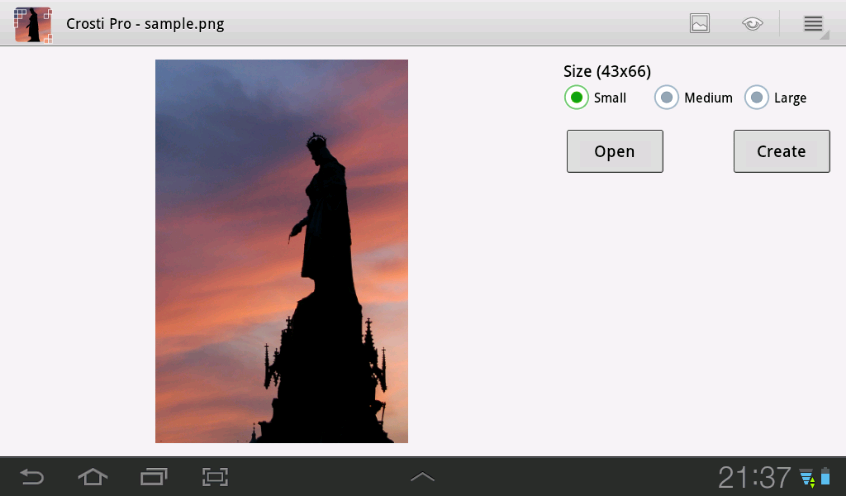Open the 21:37 clock status panel
The height and width of the screenshot is (496, 846).
pos(754,478)
